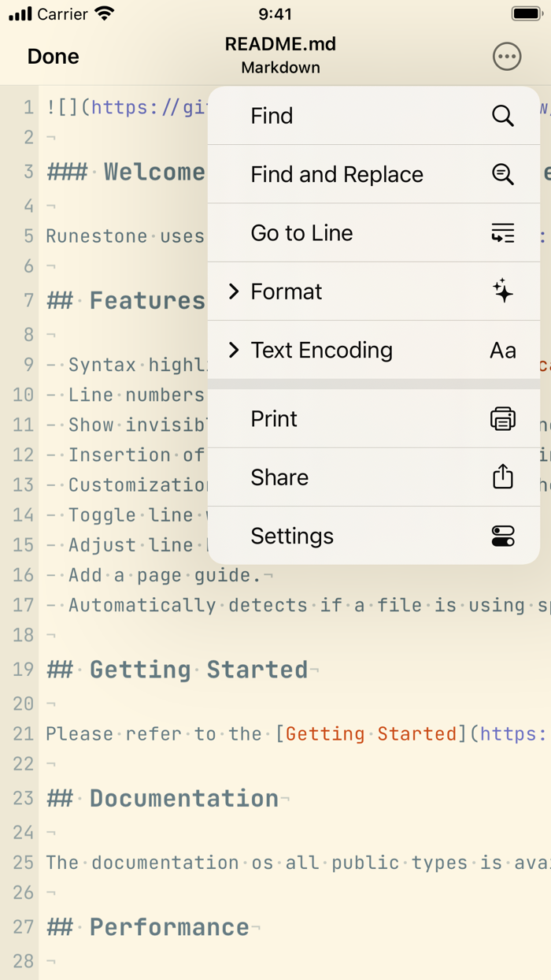Open the Markdown language selector under the title

[x=280, y=68]
